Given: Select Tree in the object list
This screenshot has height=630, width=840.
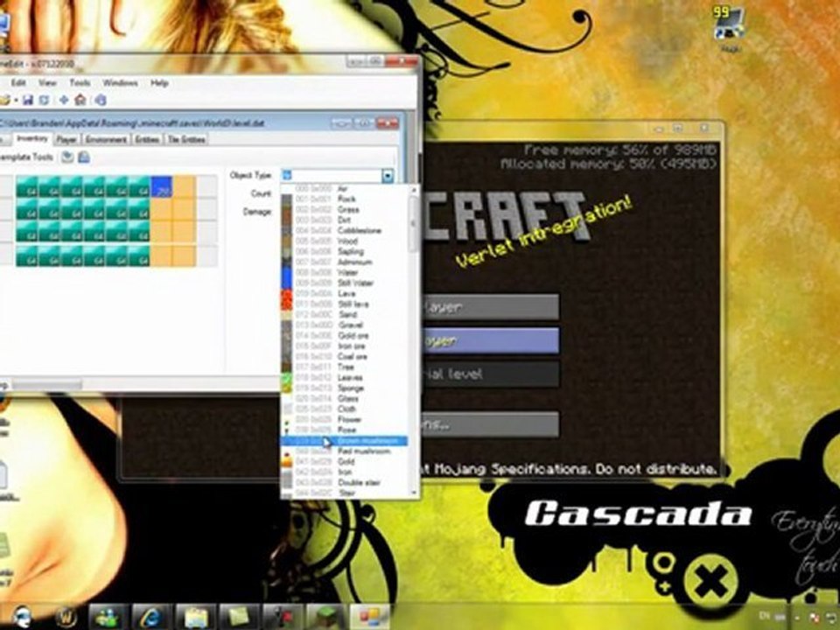Looking at the screenshot, I should coord(345,367).
